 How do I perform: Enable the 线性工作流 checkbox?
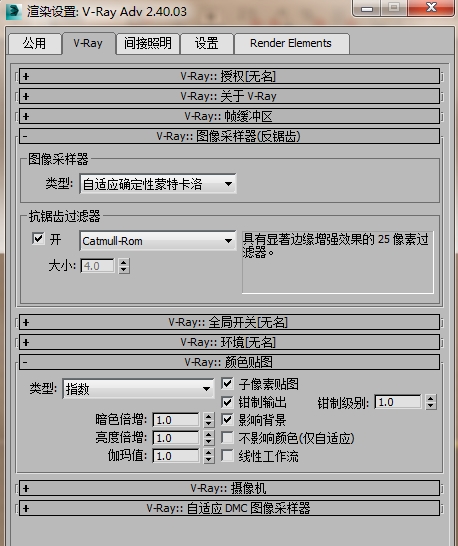click(227, 455)
